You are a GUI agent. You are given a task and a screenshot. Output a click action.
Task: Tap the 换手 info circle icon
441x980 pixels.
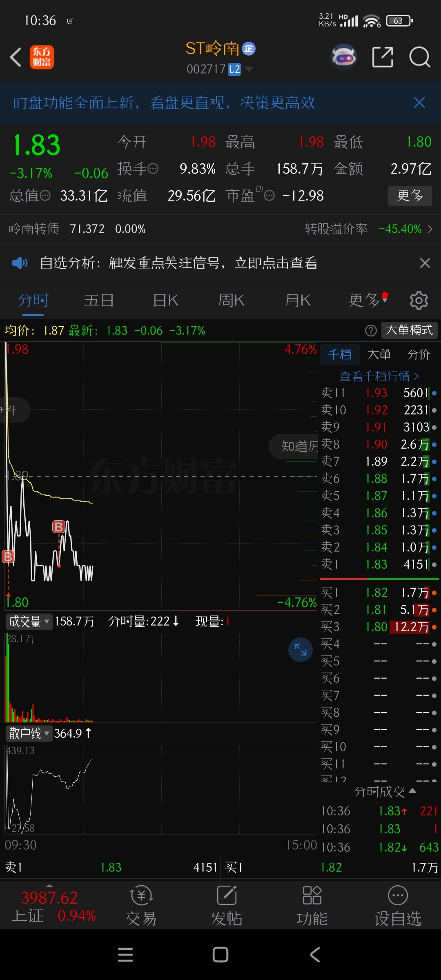coord(153,169)
